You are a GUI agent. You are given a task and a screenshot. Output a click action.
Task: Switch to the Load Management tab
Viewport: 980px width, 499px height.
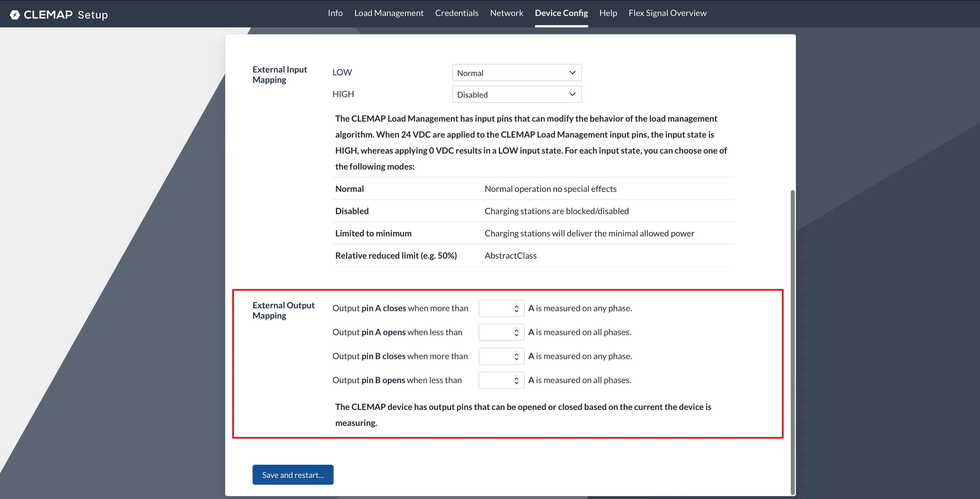coord(389,13)
